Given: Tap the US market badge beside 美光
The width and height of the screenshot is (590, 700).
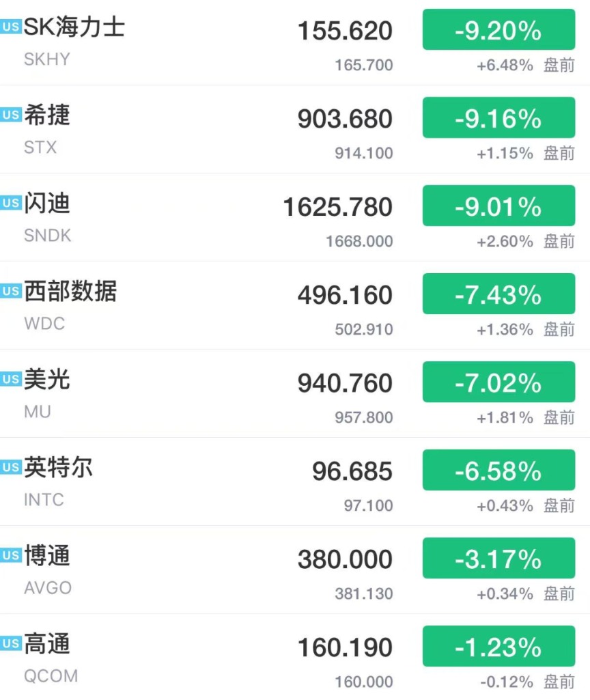Looking at the screenshot, I should coord(11,380).
